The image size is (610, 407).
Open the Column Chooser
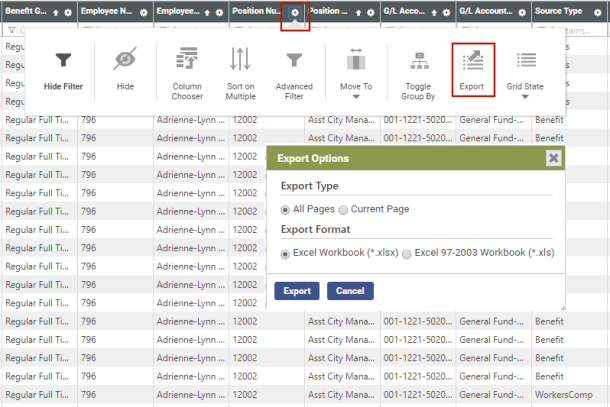[x=187, y=62]
